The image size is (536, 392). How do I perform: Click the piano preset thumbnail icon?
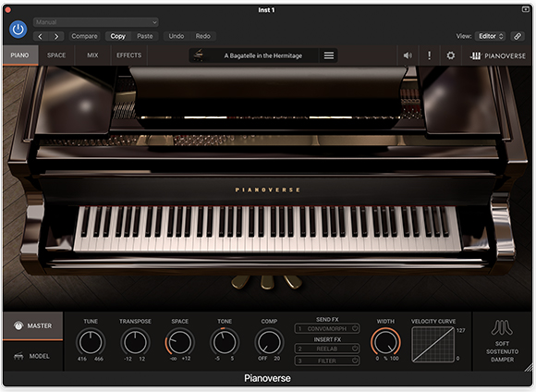tap(199, 55)
